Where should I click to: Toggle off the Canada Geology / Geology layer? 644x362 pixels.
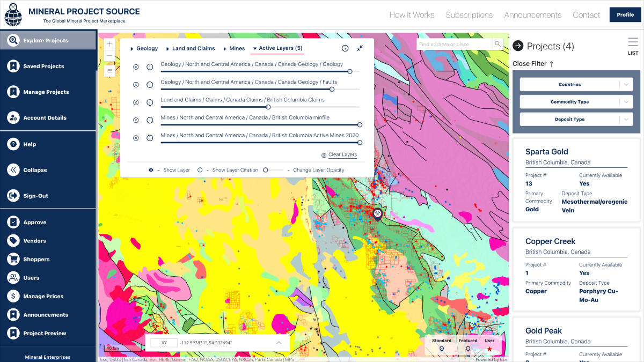[136, 67]
